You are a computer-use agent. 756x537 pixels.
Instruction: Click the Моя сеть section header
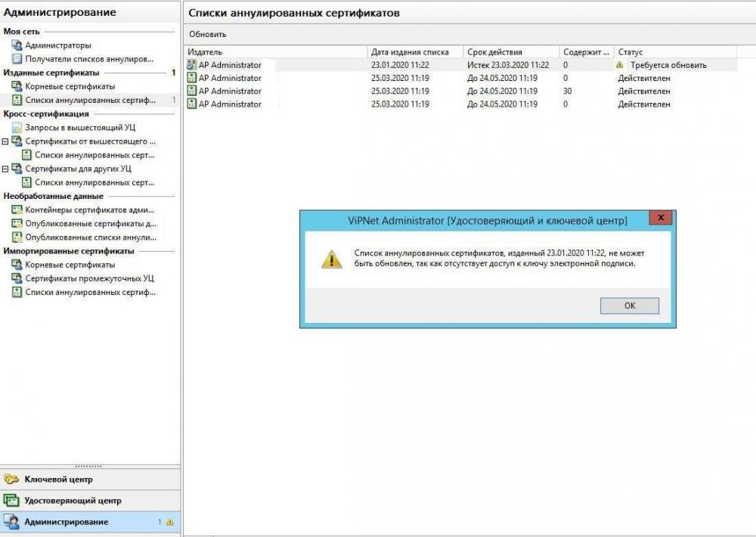pyautogui.click(x=22, y=31)
